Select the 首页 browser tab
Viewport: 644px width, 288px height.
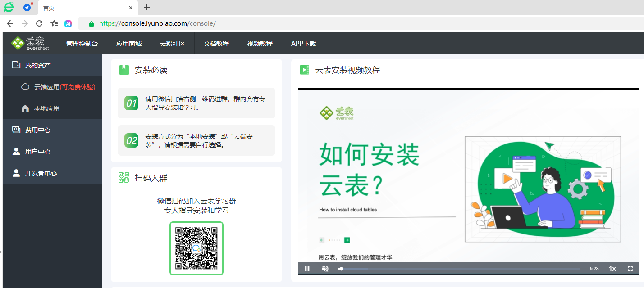point(87,8)
